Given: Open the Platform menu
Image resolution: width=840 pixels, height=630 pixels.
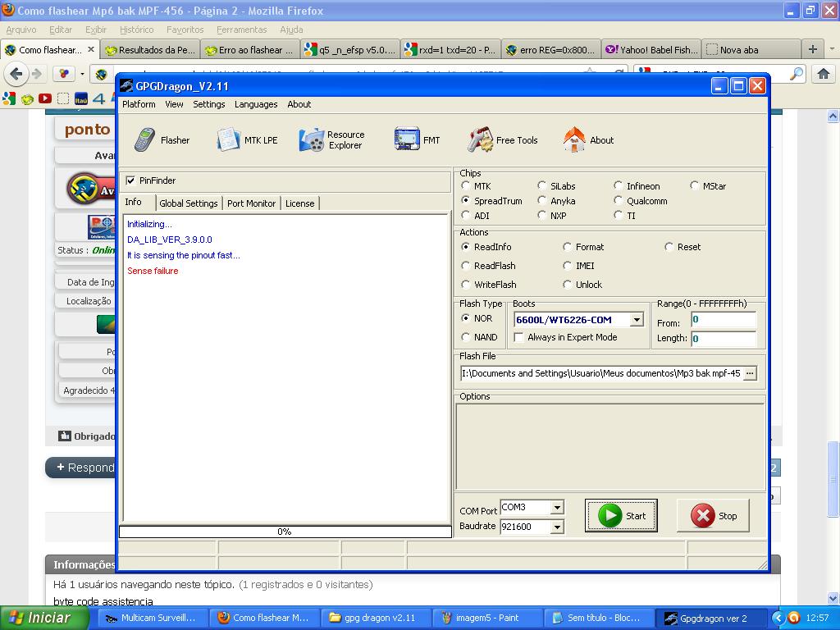Looking at the screenshot, I should tap(139, 104).
